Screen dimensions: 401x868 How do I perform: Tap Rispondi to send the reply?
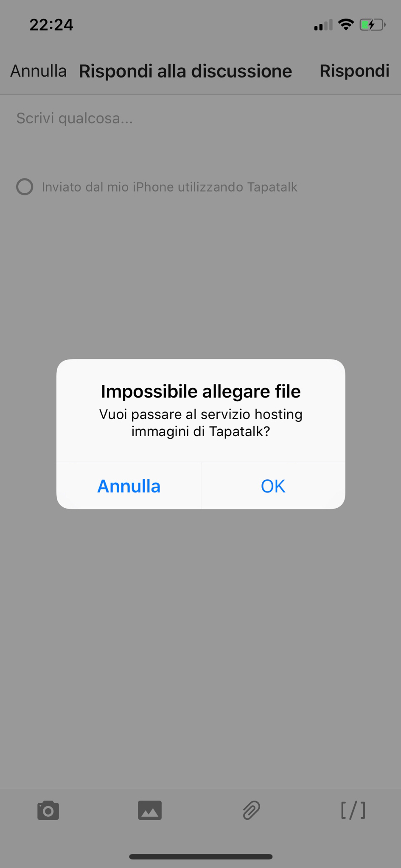click(354, 71)
